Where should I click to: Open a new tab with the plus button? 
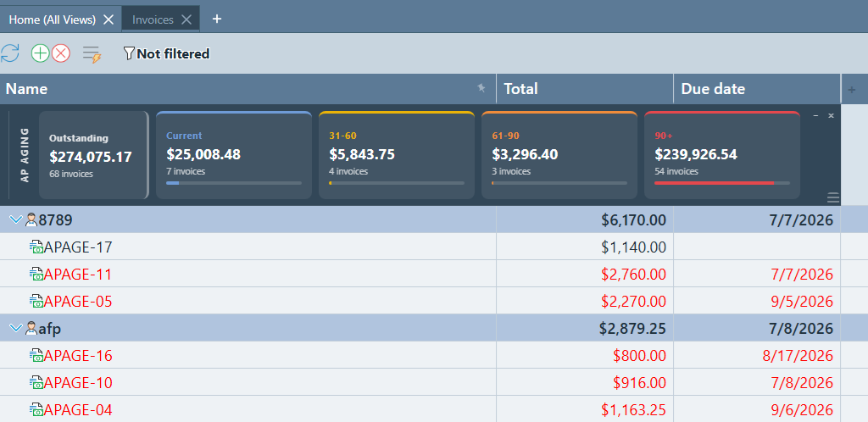(217, 19)
